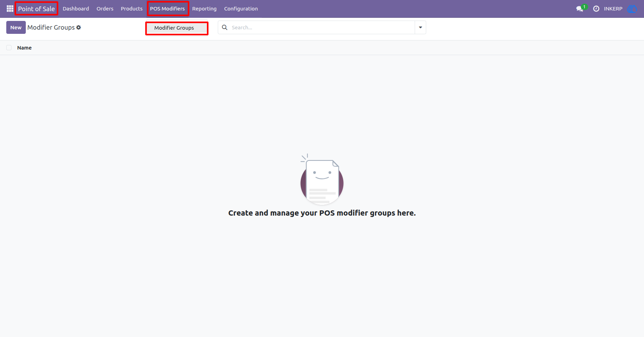Focus the Search input field
This screenshot has height=337, width=644.
322,27
